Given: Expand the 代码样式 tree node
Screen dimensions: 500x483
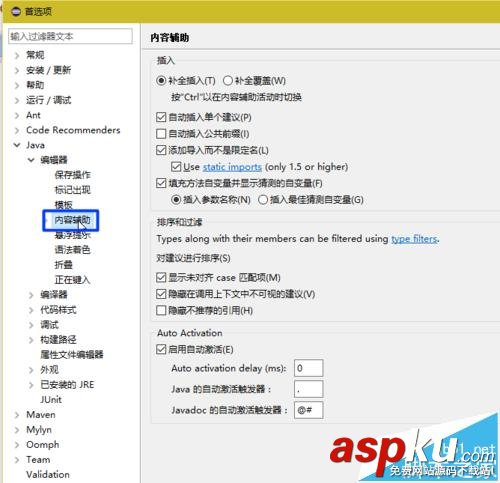Looking at the screenshot, I should click(31, 310).
